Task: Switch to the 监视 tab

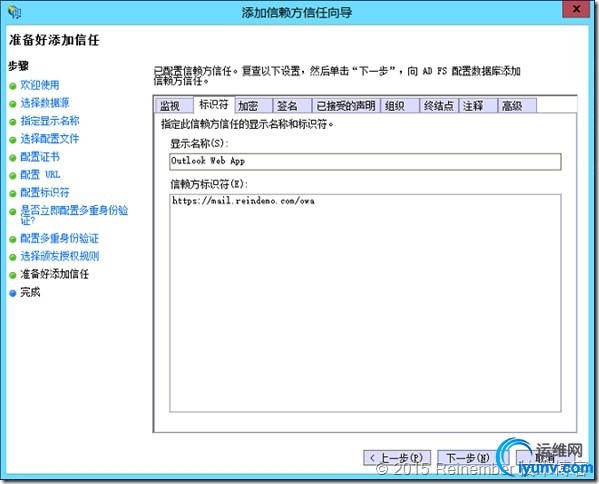Action: 174,106
